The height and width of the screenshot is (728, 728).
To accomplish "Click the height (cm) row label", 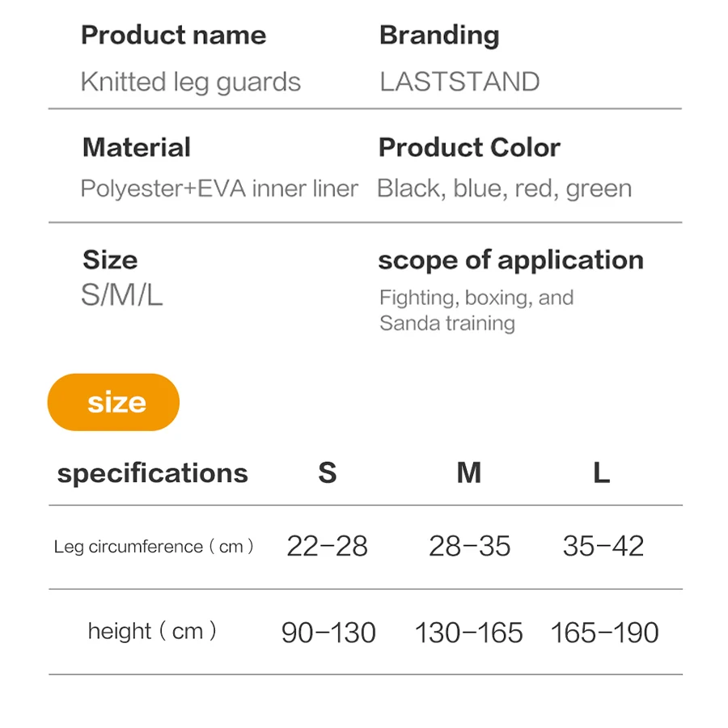I will tap(152, 631).
